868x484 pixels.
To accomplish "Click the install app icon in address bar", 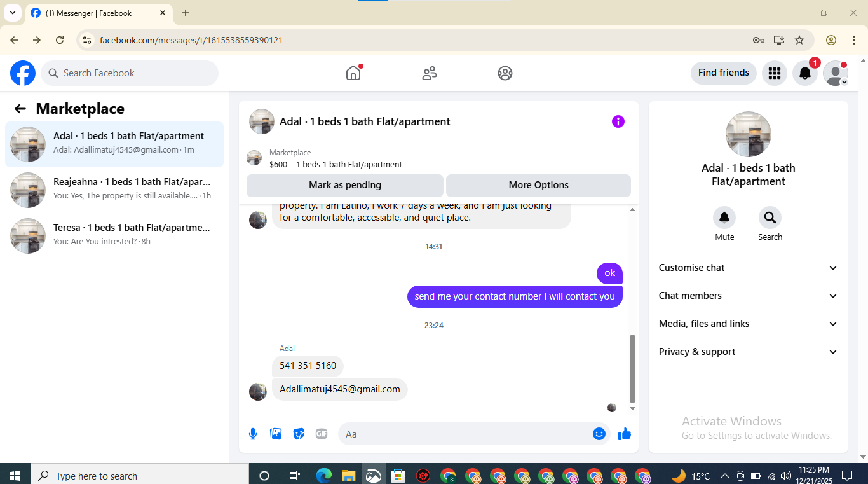I will point(779,40).
